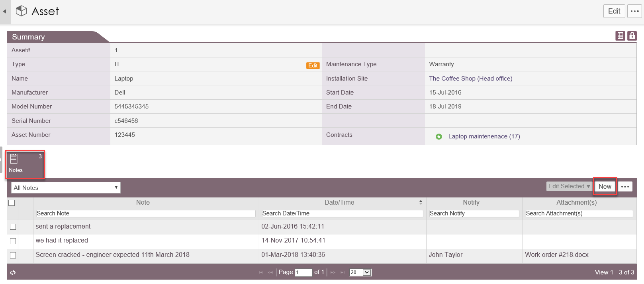Click the Start Date value 15-Jul-2016
The width and height of the screenshot is (644, 284).
tap(445, 93)
